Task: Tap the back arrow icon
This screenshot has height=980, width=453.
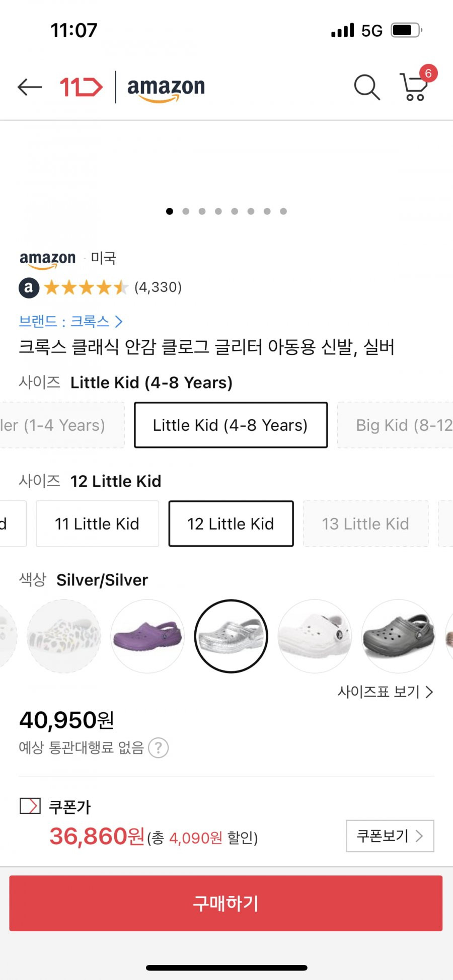Action: (x=30, y=87)
